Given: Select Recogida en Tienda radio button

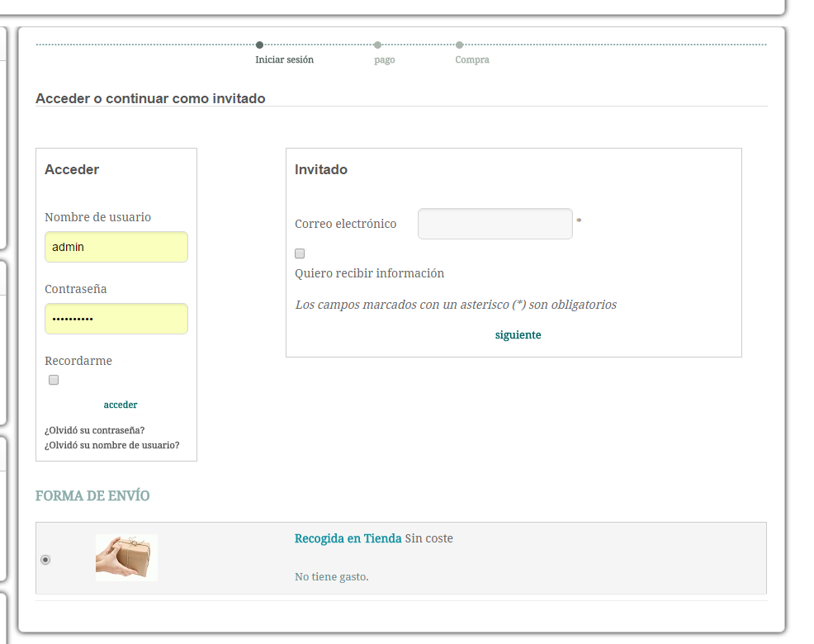Looking at the screenshot, I should tap(45, 560).
